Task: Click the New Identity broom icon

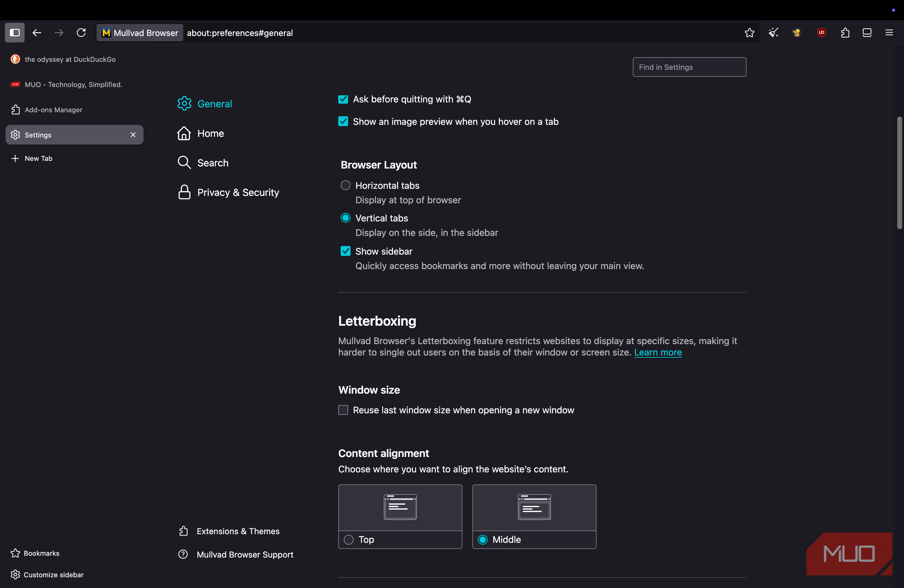Action: (773, 33)
